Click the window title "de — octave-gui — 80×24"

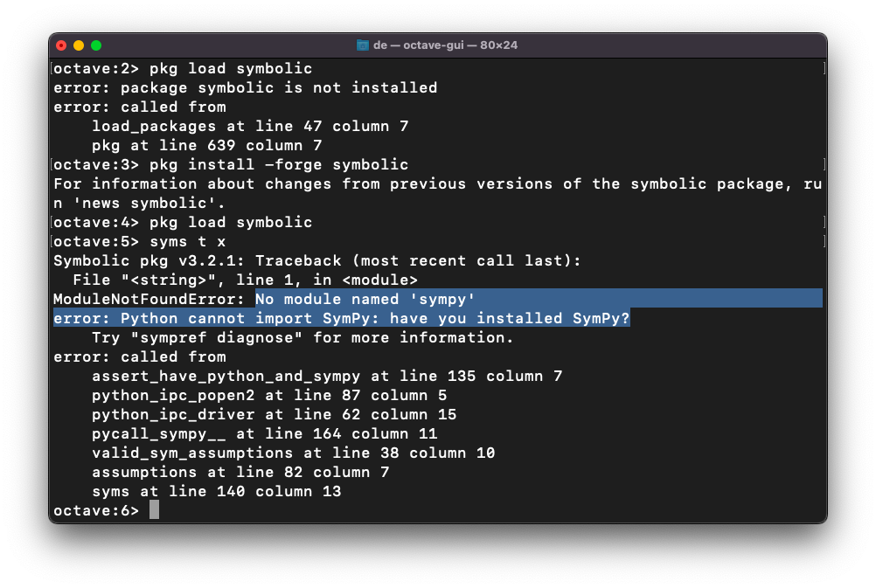[445, 45]
